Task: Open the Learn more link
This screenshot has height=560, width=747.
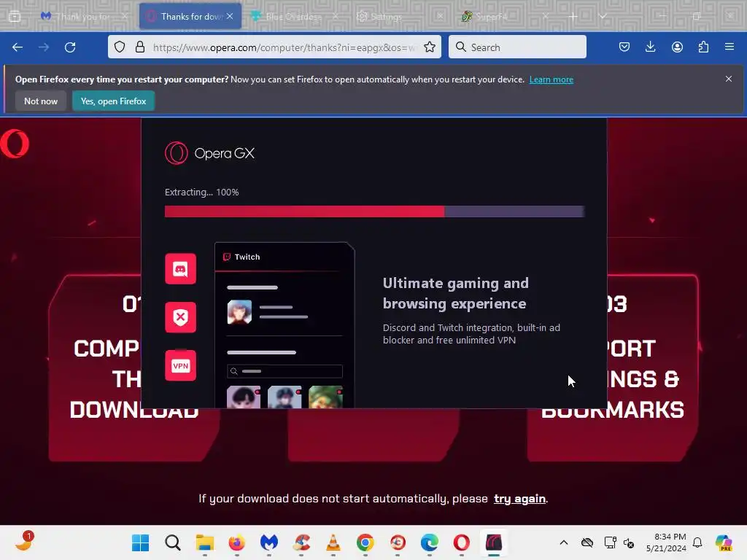Action: [551, 79]
